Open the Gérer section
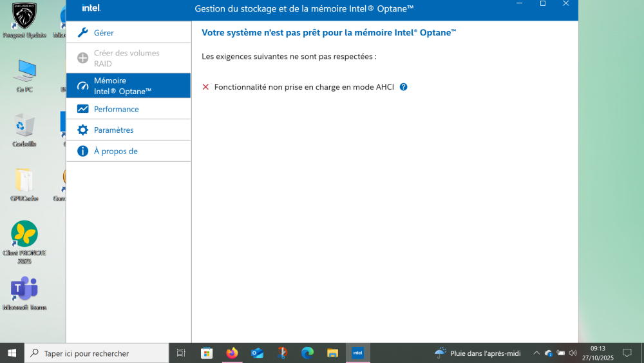The width and height of the screenshot is (644, 363). coord(128,32)
